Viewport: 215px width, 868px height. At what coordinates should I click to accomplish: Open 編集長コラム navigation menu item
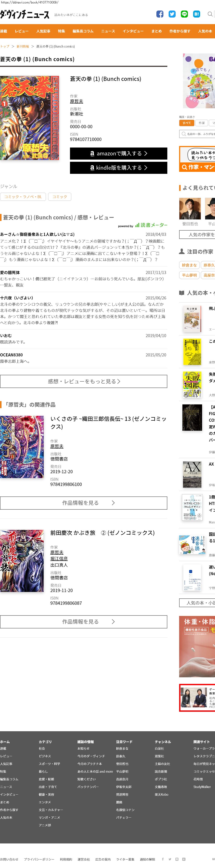coord(83,31)
